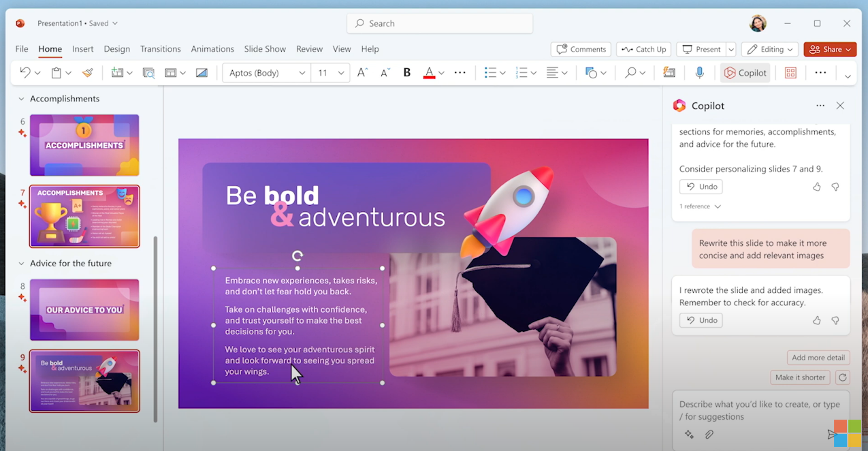Select slide 8 'Our Advice To You' thumbnail

click(x=84, y=309)
